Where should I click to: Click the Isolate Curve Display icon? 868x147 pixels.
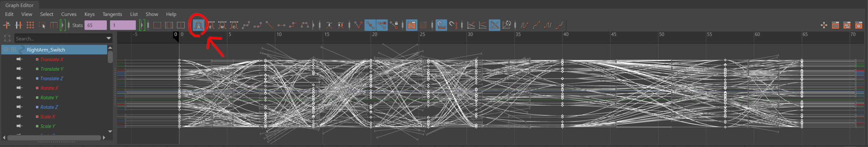point(824,25)
